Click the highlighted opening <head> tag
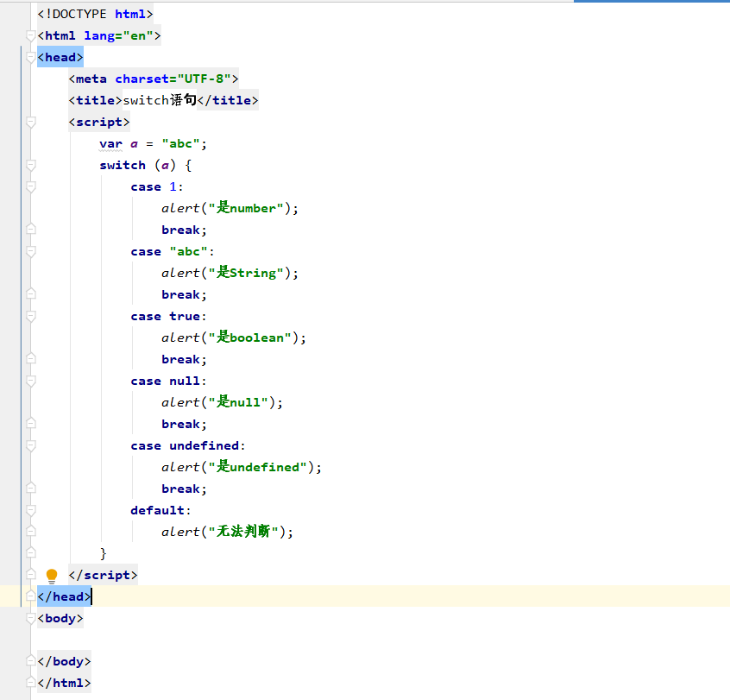Viewport: 730px width, 700px height. point(60,57)
